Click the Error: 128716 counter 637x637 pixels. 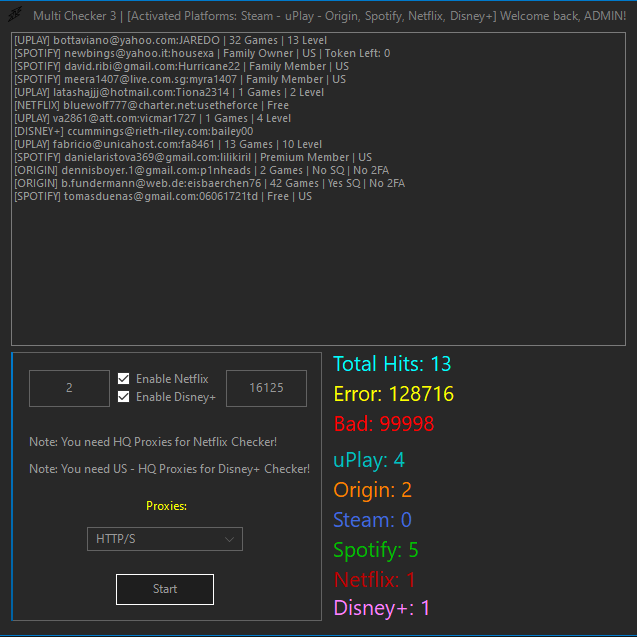pyautogui.click(x=394, y=394)
